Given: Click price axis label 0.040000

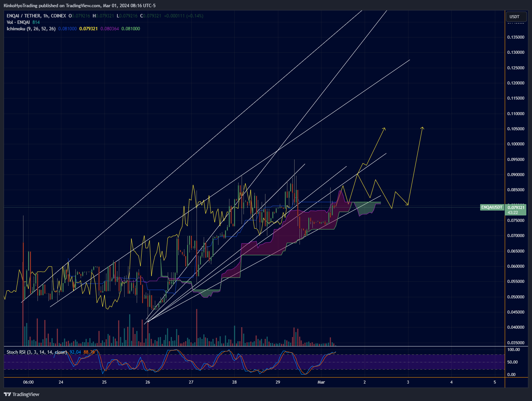Looking at the screenshot, I should (516, 327).
